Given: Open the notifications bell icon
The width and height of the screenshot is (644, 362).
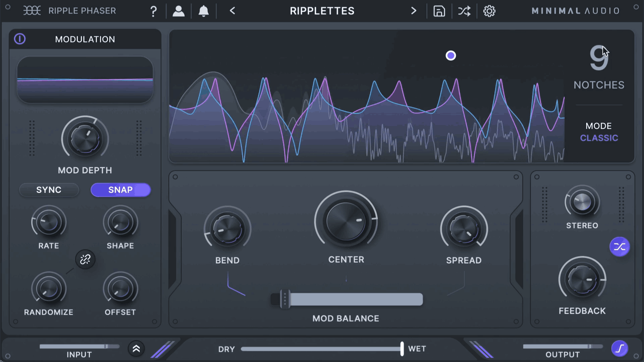Looking at the screenshot, I should pos(204,11).
